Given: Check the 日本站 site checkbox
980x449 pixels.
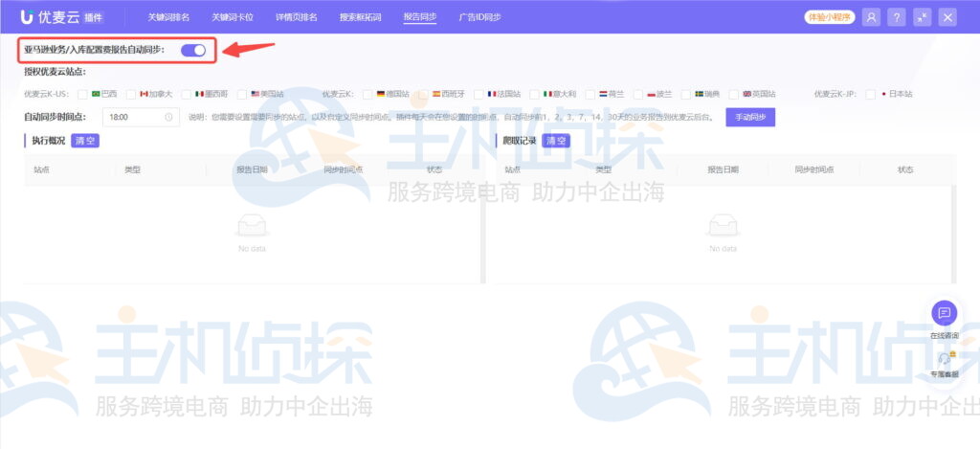Looking at the screenshot, I should [870, 95].
